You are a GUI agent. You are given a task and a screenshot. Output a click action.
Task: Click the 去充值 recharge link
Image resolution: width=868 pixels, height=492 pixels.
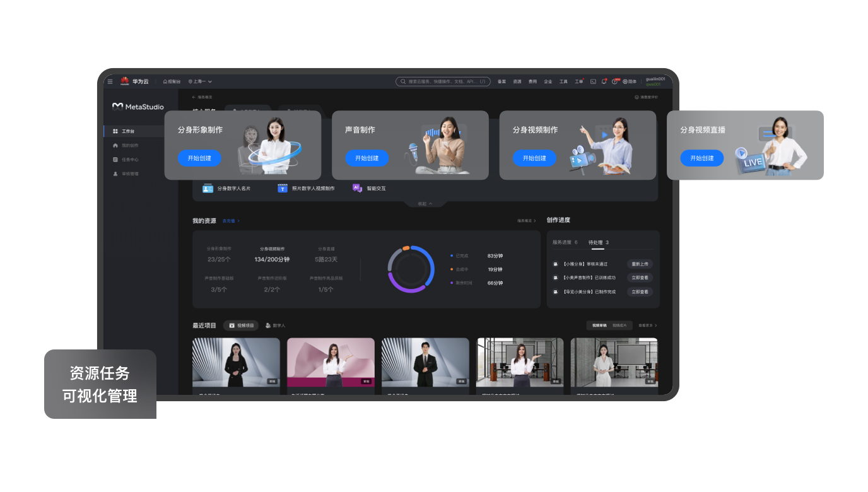[231, 221]
